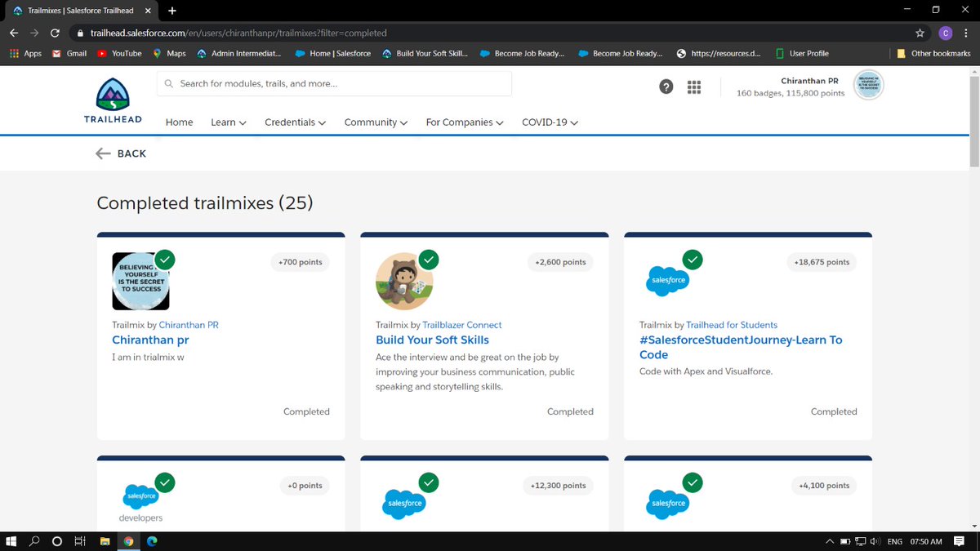Click the page vertical scrollbar thumb
Image resolution: width=980 pixels, height=551 pixels.
click(974, 122)
